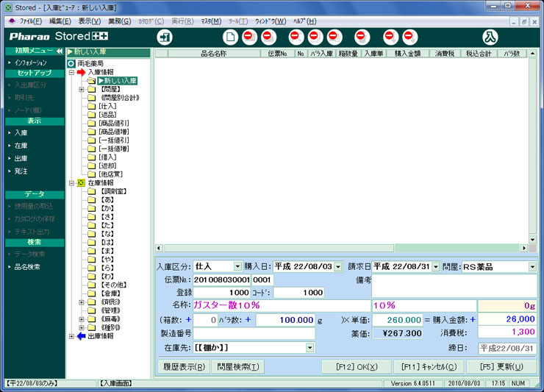Open 入庫 under the 表示 sidebar section
544x392 pixels.
tap(21, 132)
